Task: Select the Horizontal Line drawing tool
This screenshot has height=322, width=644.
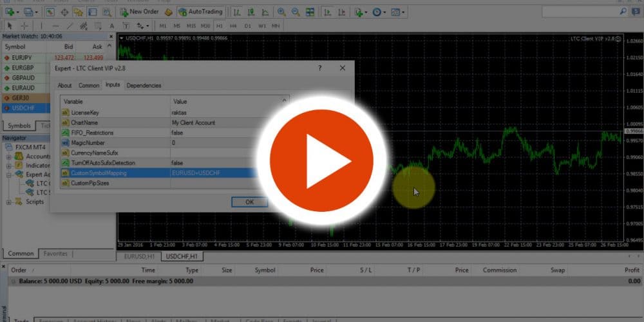Action: point(56,26)
